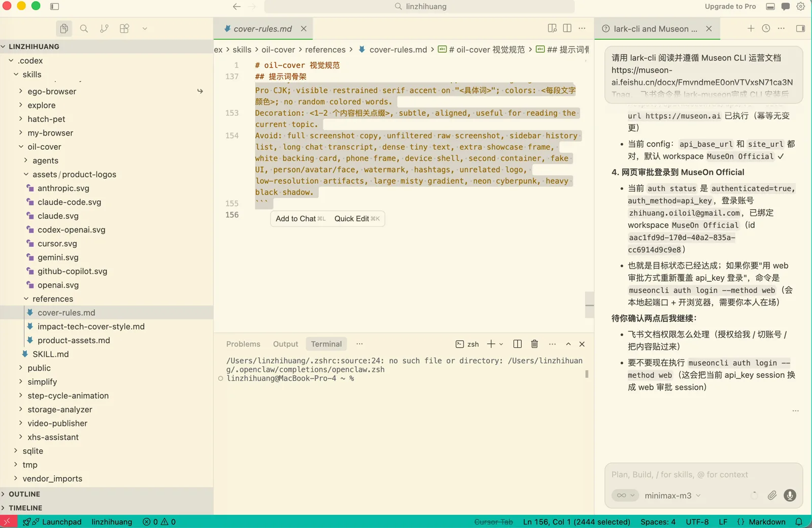The width and height of the screenshot is (812, 528).
Task: Toggle the bottom panel from title bar
Action: coord(770,7)
